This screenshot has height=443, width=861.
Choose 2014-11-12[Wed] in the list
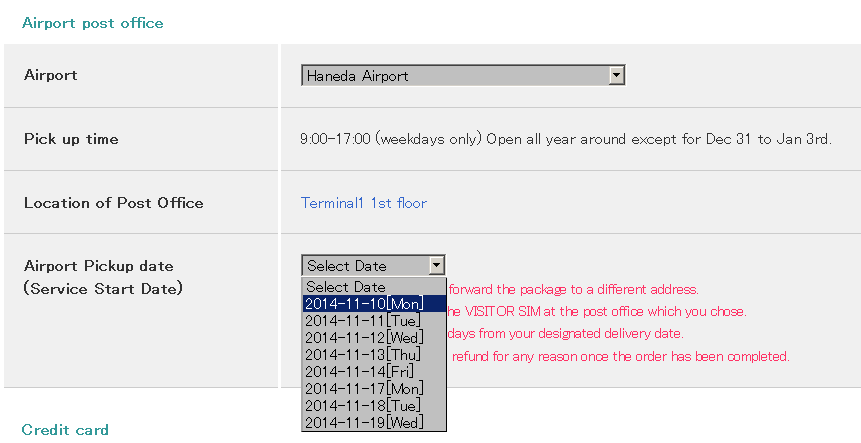tap(364, 338)
